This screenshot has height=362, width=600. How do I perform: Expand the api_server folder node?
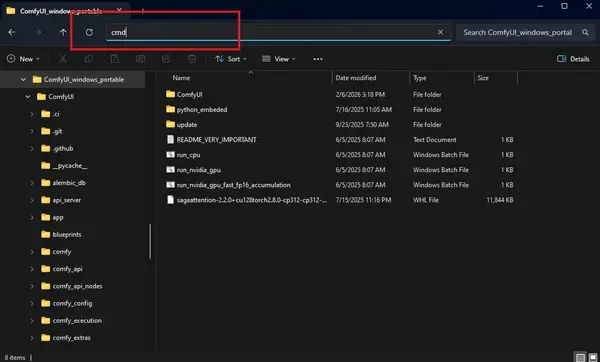tap(32, 200)
